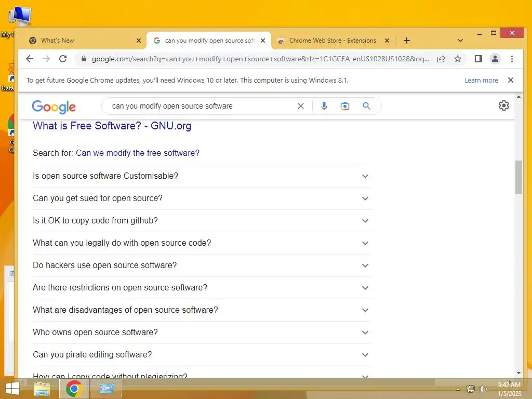Click the padlock site info icon
The height and width of the screenshot is (399, 532).
pos(84,59)
